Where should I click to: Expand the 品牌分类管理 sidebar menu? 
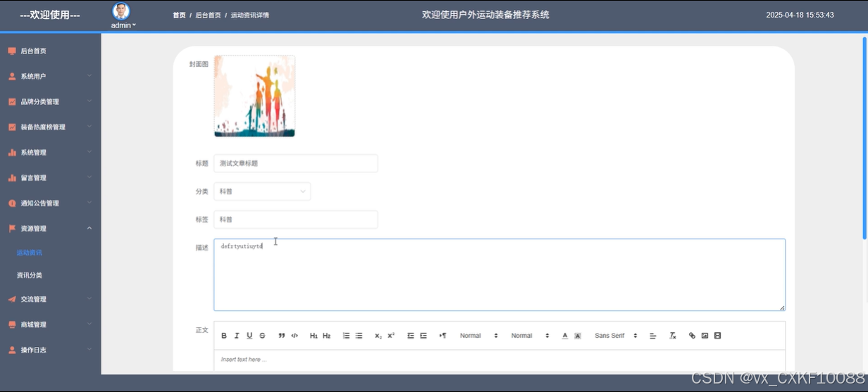(x=51, y=102)
